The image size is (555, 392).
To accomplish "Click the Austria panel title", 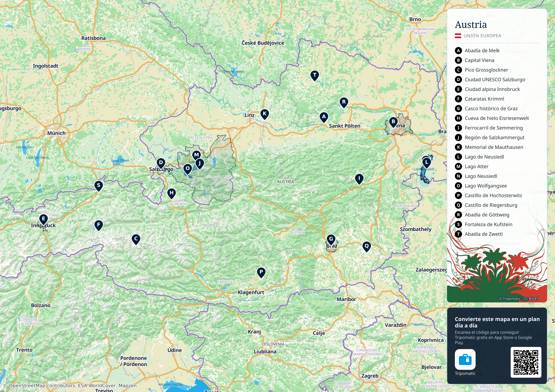I will (x=471, y=24).
